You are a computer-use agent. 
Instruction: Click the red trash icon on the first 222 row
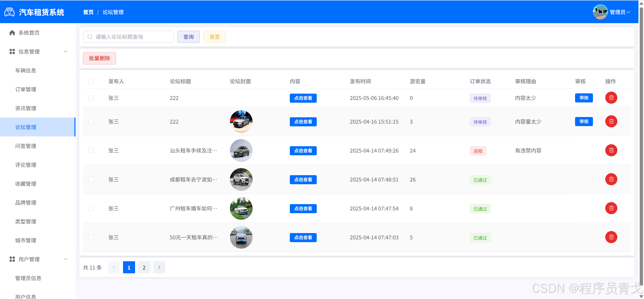pos(611,98)
